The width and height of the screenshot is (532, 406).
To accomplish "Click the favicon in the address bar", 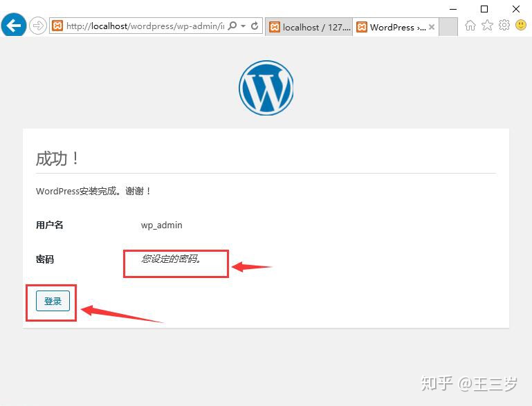I will (x=57, y=26).
